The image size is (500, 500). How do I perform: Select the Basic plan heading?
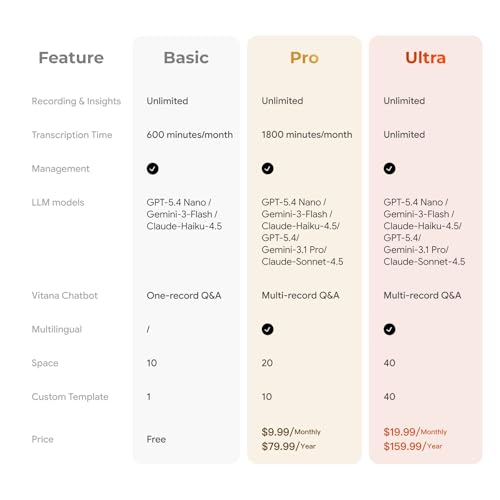tap(186, 58)
